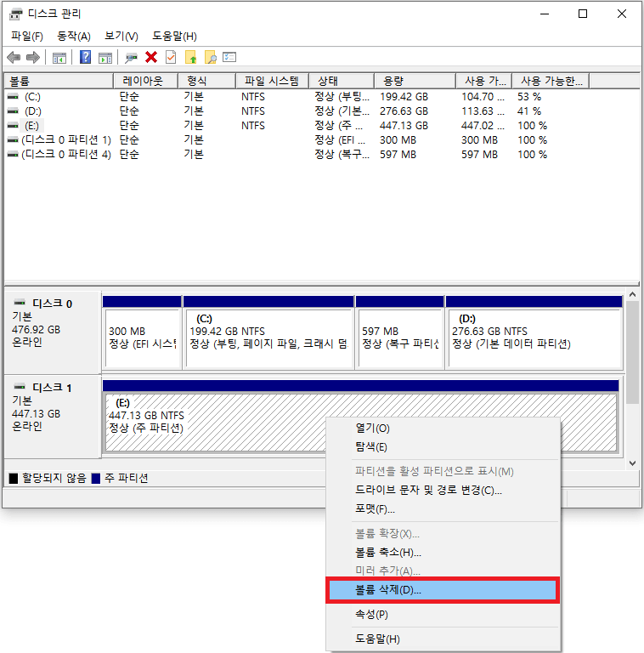Open the blue Help question mark icon
Viewport: 644px width, 653px height.
[85, 57]
